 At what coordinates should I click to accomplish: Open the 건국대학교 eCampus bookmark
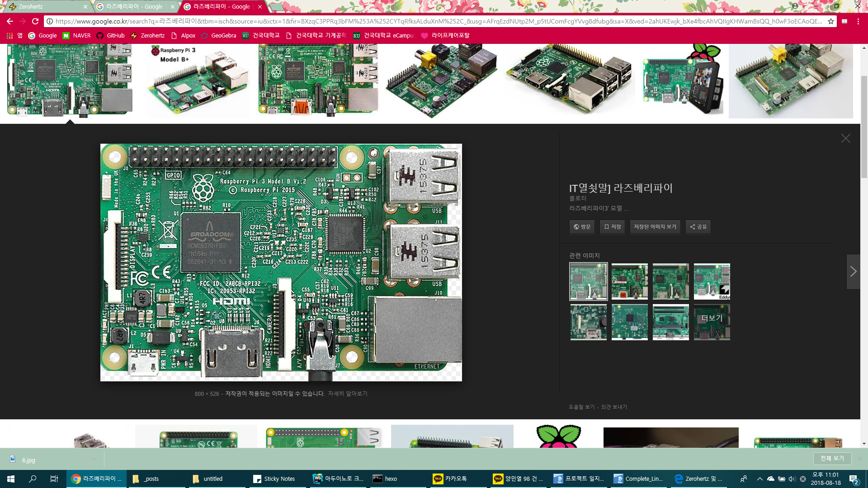pos(383,35)
